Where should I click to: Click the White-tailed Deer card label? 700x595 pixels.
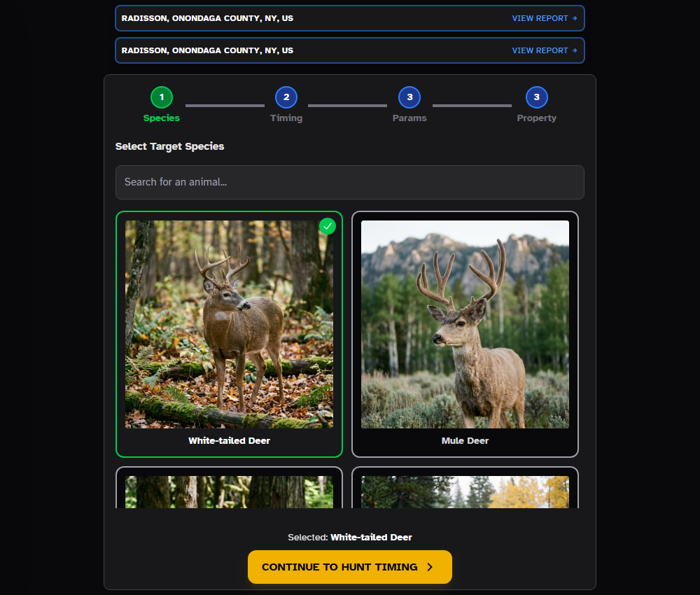pos(229,440)
